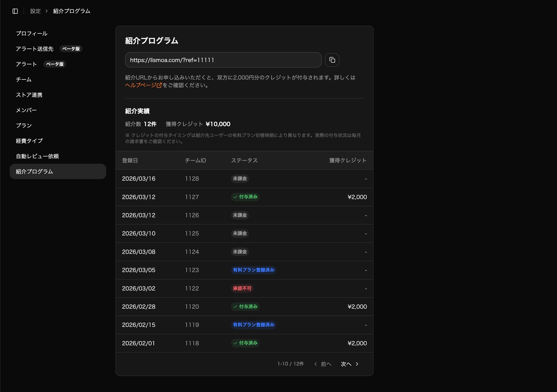Click 付与済み badge for team 1127
This screenshot has height=392, width=557.
(245, 197)
